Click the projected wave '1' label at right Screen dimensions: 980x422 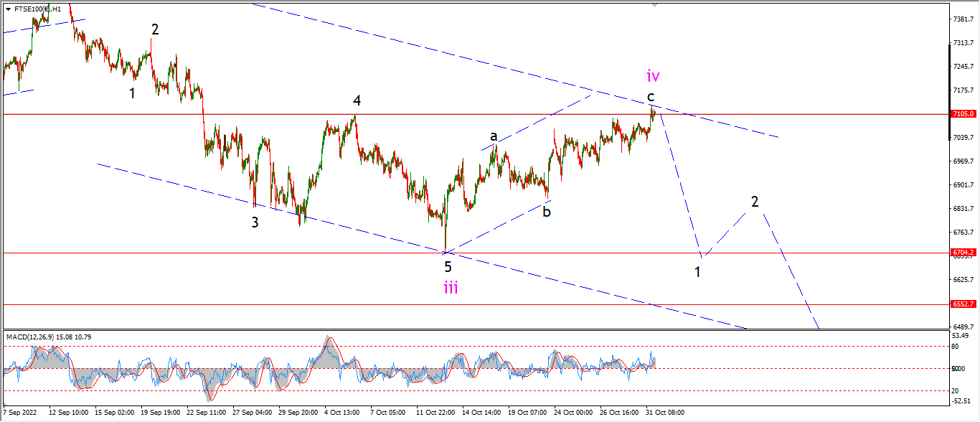coord(697,271)
